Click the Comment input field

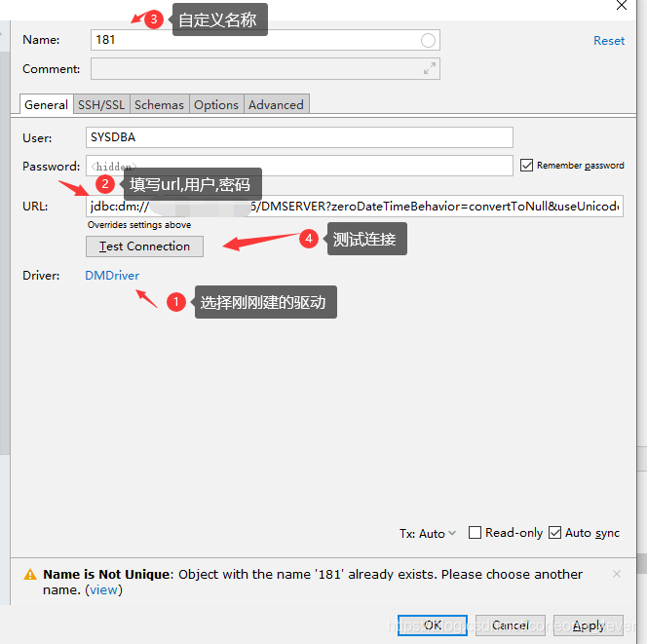click(x=265, y=68)
